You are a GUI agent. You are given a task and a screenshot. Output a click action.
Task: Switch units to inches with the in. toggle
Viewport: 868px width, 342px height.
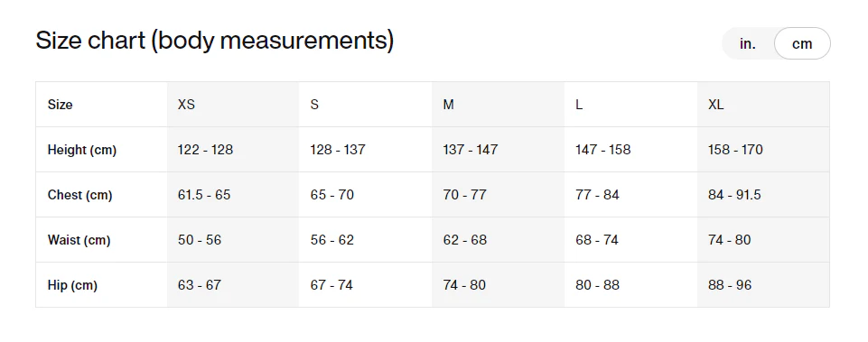click(747, 43)
